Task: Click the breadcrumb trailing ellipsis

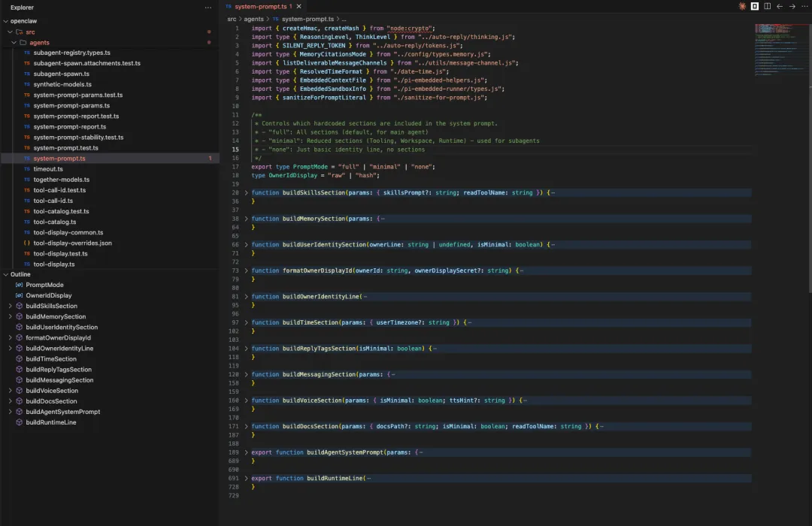Action: point(344,19)
